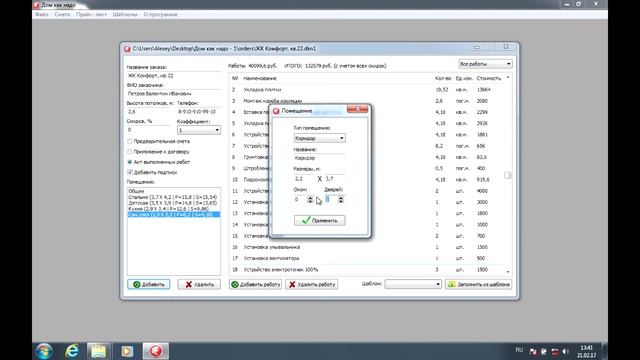Click the works table scroll down arrow
The height and width of the screenshot is (360, 640).
(508, 271)
